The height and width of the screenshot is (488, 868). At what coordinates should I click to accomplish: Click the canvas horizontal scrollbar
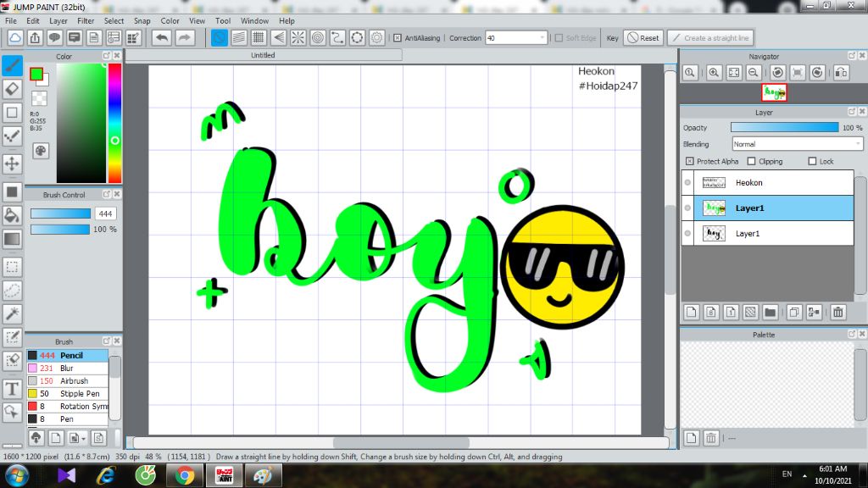[x=401, y=442]
